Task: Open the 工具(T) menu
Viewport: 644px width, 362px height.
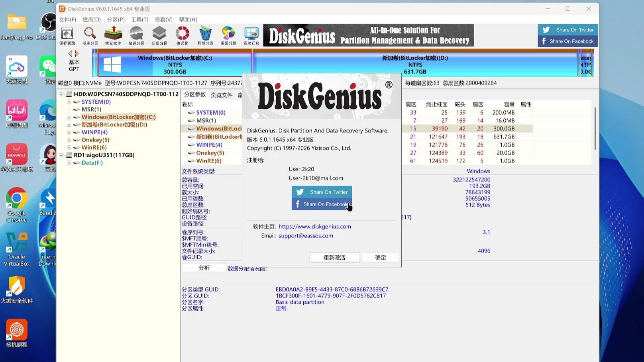Action: pyautogui.click(x=139, y=20)
